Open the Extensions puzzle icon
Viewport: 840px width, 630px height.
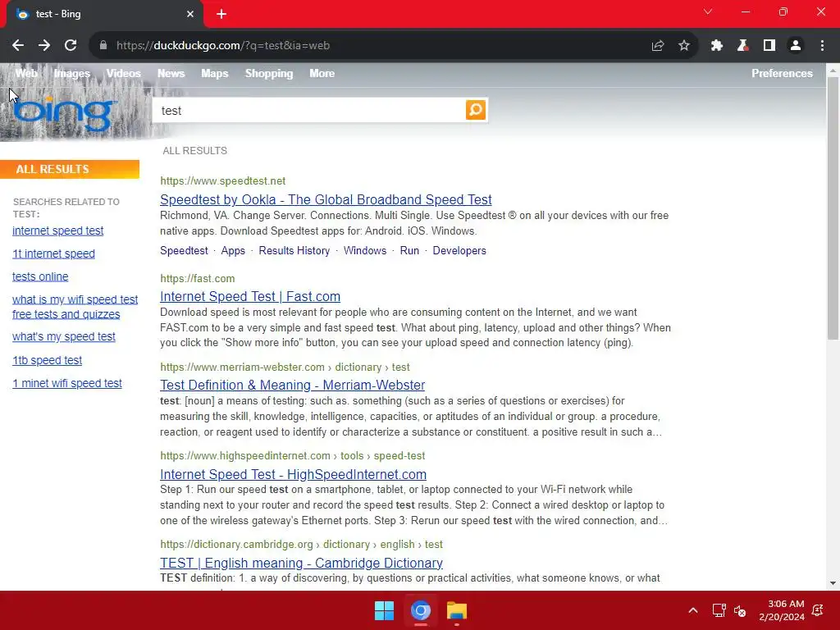click(x=717, y=46)
